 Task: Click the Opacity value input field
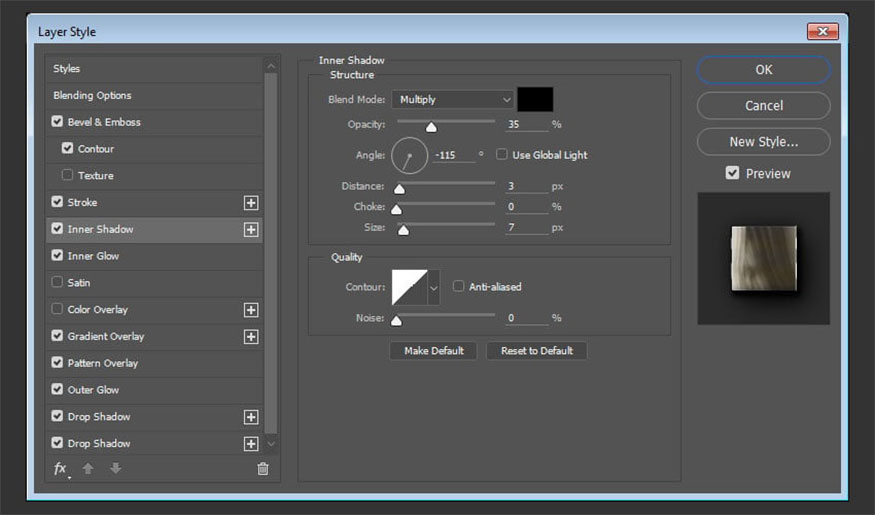(526, 125)
